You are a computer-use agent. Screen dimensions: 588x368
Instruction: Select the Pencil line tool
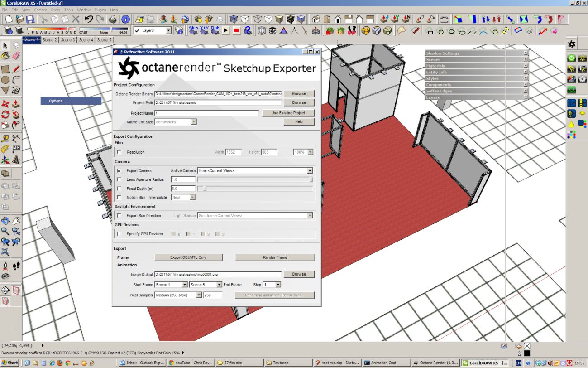16,69
